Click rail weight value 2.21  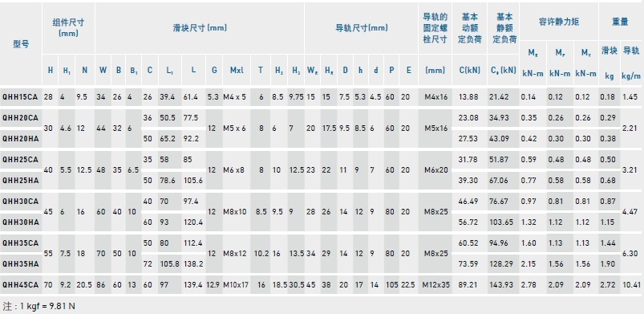pyautogui.click(x=630, y=128)
